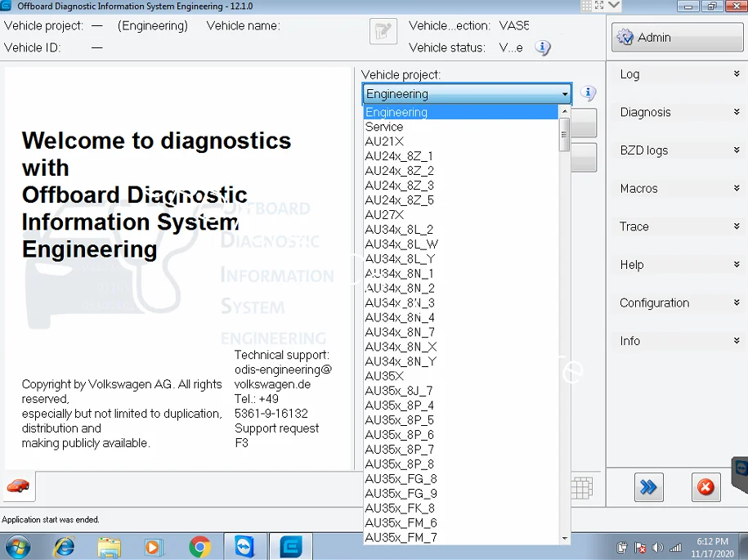Screen dimensions: 748x560
Task: Expand the Help section
Action: coord(677,265)
